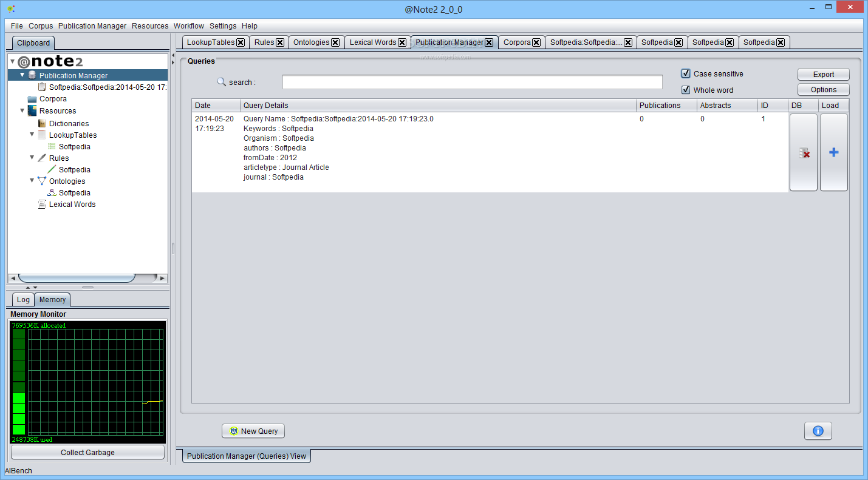Click scrollbar left arrow in clipboard tree

(13, 278)
